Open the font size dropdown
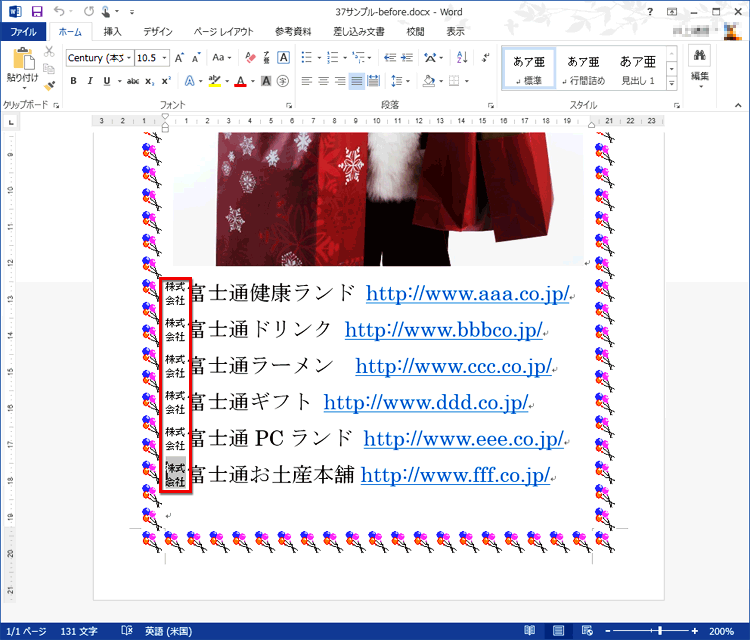This screenshot has width=750, height=640. point(165,58)
